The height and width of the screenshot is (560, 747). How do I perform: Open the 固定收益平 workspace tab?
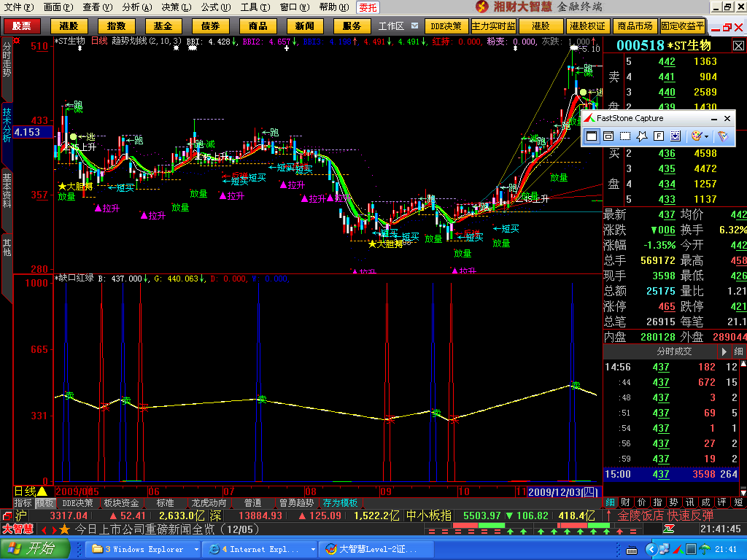[x=682, y=26]
